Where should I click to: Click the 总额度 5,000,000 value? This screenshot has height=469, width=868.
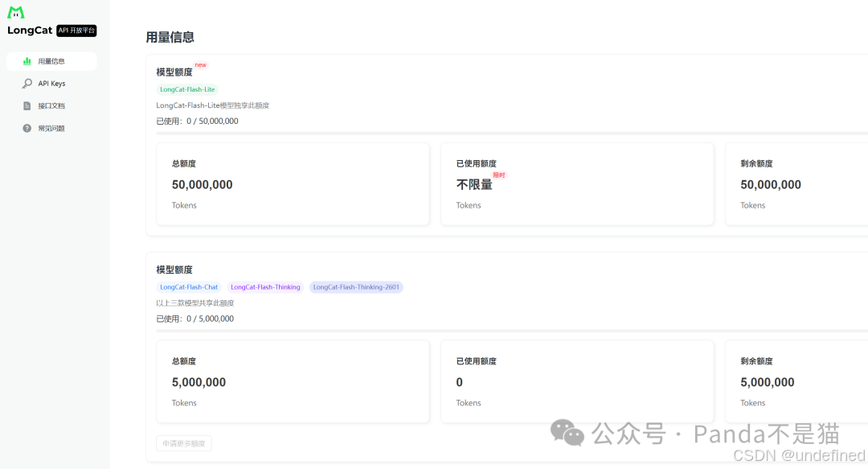199,382
